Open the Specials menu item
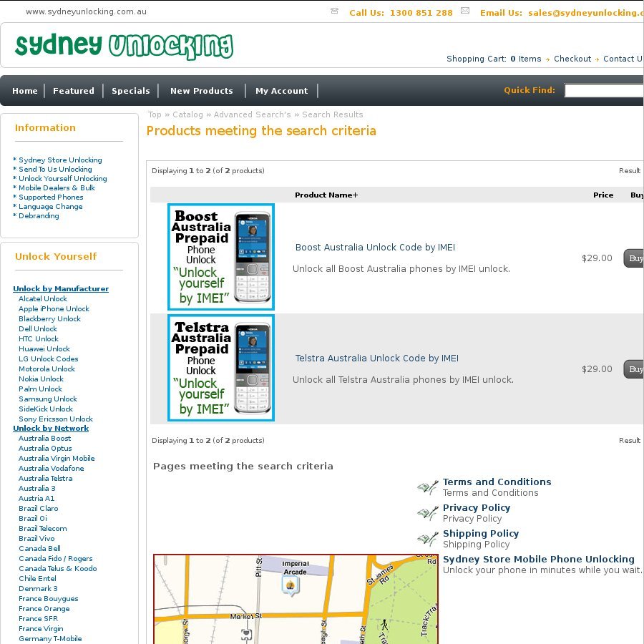Screen dimensions: 644x644 point(131,91)
